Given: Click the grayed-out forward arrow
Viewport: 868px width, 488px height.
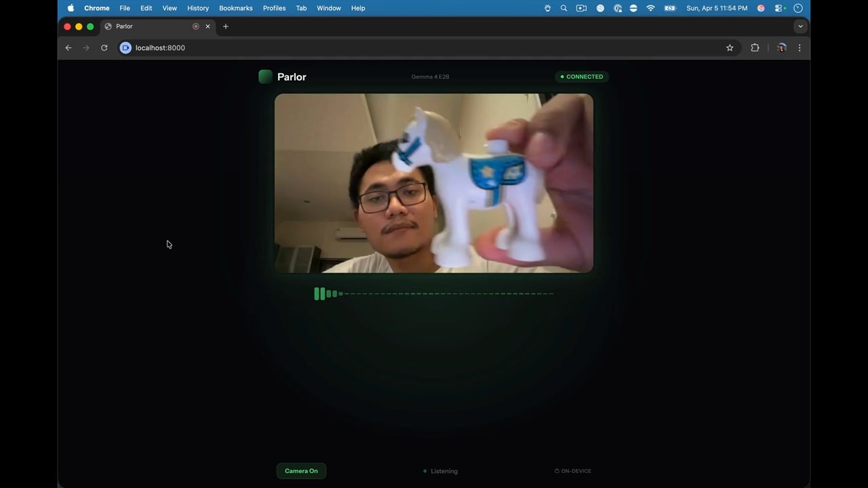Looking at the screenshot, I should click(x=86, y=47).
